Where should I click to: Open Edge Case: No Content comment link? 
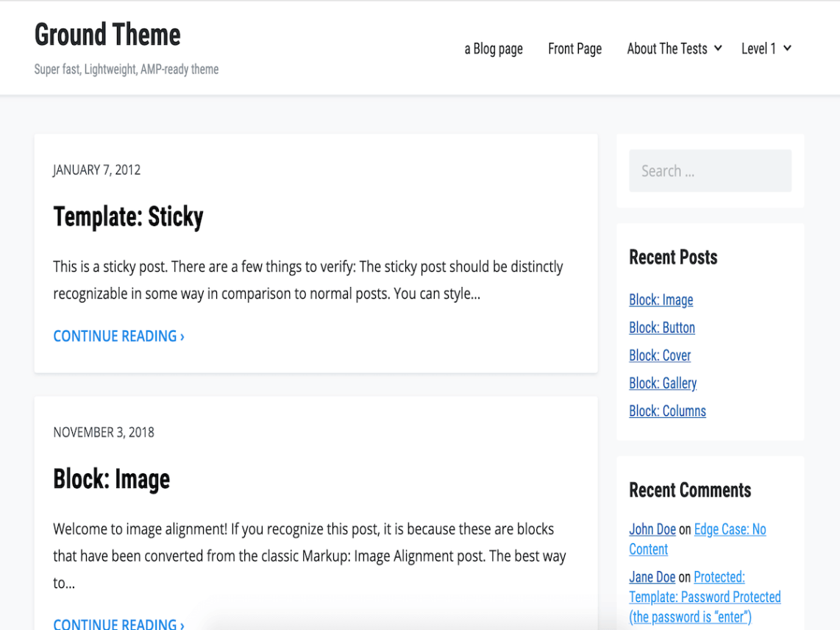click(730, 529)
